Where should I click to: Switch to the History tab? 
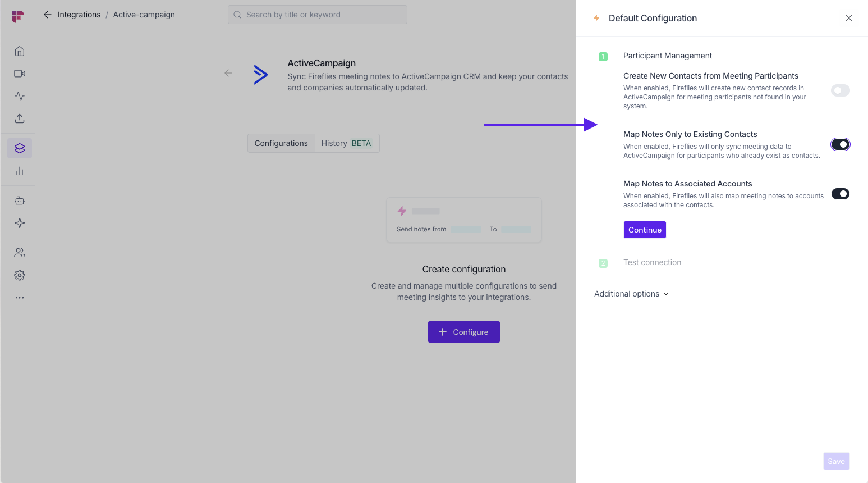tap(346, 143)
